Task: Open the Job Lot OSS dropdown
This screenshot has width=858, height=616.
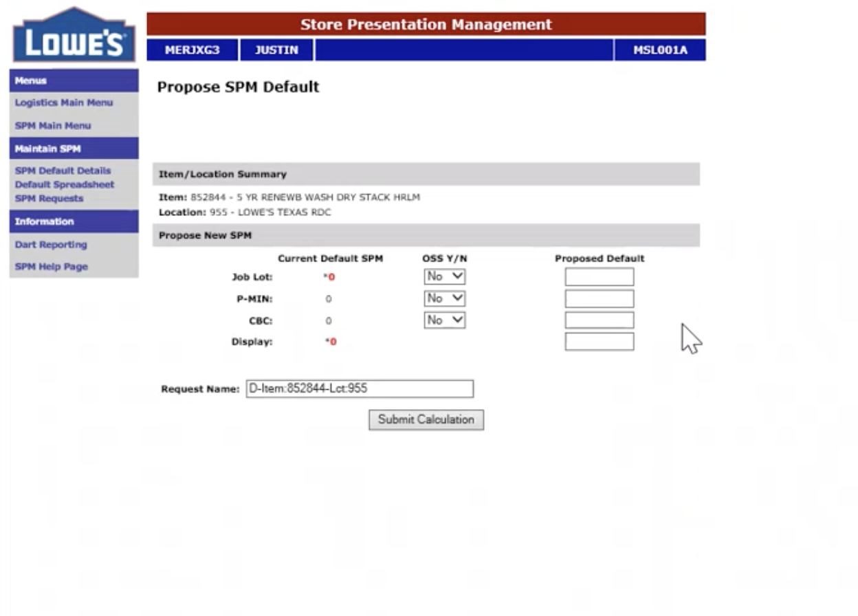Action: (x=444, y=276)
